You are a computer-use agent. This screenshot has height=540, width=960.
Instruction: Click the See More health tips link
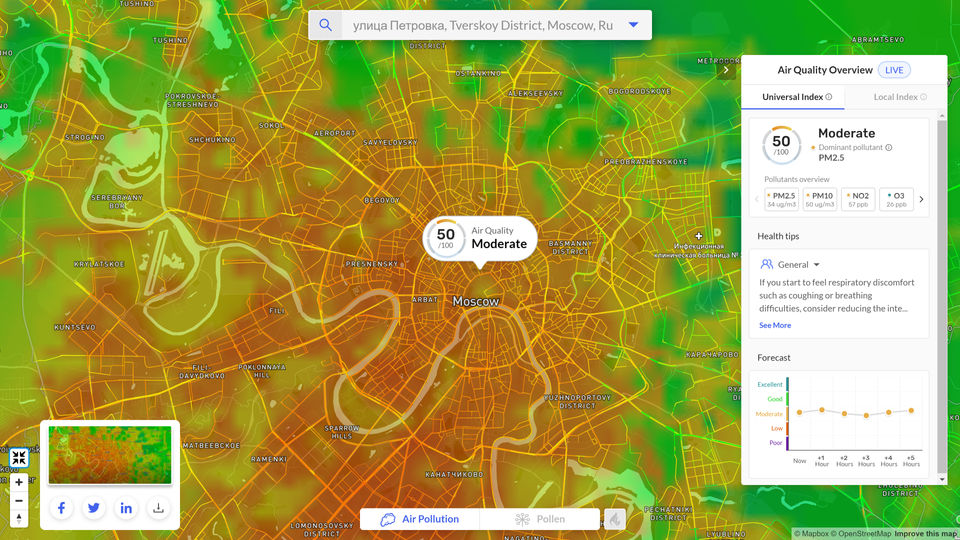pyautogui.click(x=775, y=325)
